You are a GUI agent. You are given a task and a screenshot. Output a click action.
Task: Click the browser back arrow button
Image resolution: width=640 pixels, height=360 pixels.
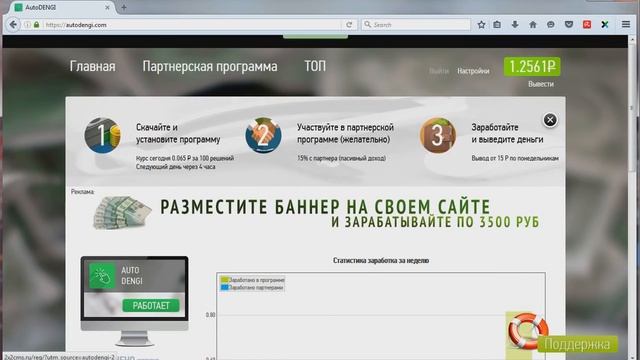pos(13,24)
